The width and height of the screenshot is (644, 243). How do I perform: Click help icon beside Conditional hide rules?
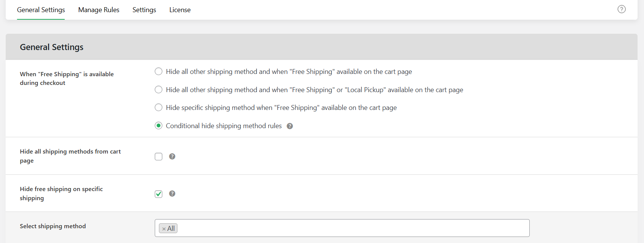point(290,126)
